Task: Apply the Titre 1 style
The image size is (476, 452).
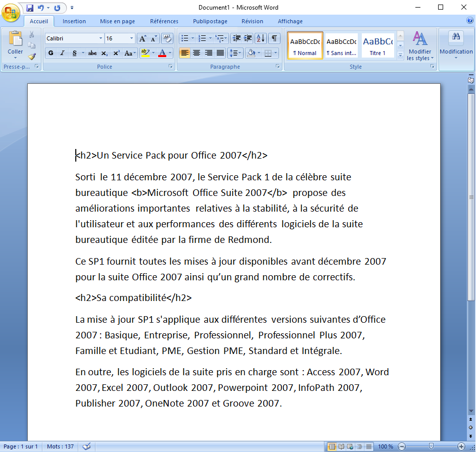Action: (377, 45)
